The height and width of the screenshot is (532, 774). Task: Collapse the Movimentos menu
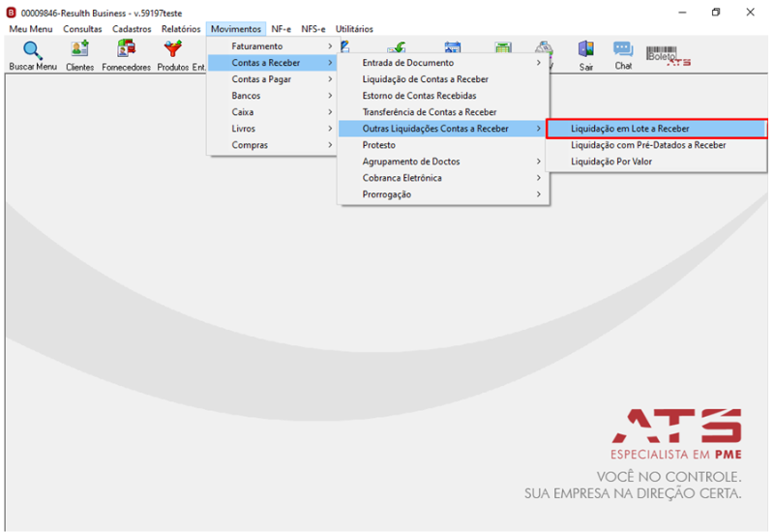(236, 29)
